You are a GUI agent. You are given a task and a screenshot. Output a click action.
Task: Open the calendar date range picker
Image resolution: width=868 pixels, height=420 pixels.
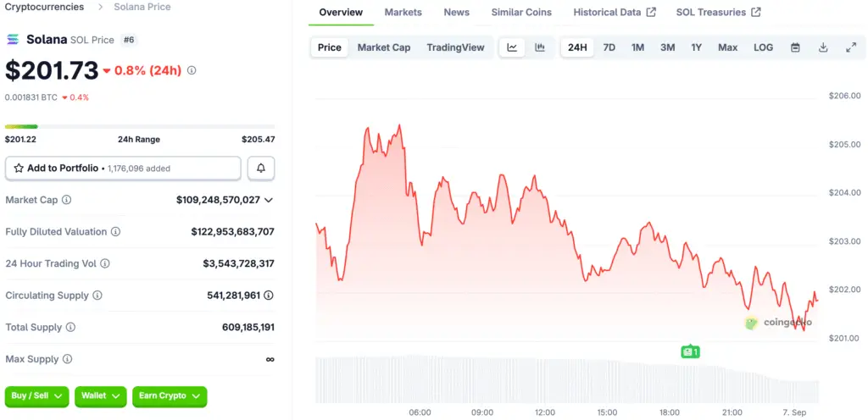point(795,47)
